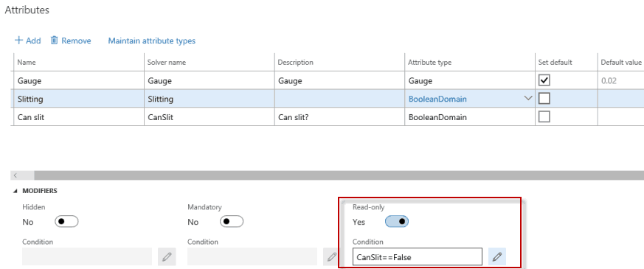This screenshot has height=269, width=644.
Task: Toggle the Mandatory modifier switch
Action: click(232, 221)
